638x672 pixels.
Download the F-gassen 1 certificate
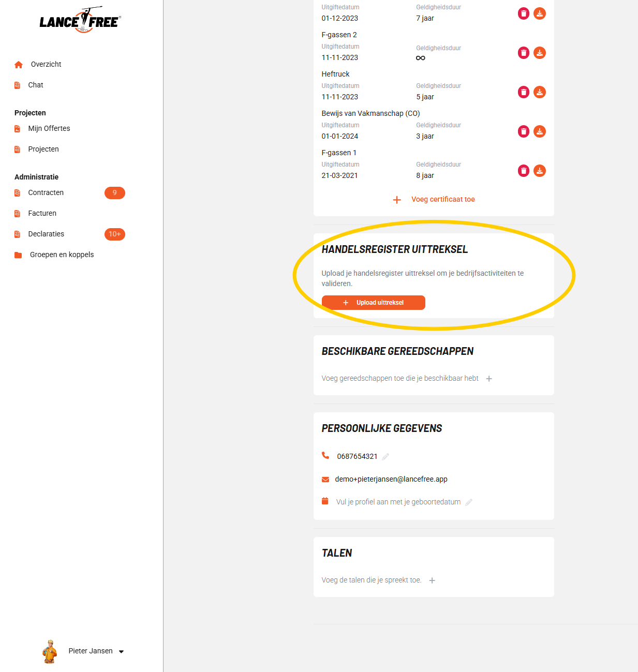point(539,171)
